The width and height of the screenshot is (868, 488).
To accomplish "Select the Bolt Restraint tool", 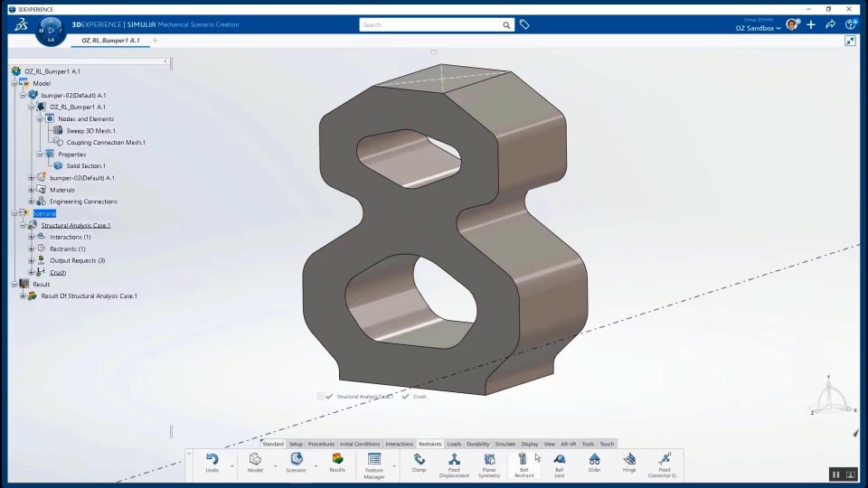I will pyautogui.click(x=523, y=459).
